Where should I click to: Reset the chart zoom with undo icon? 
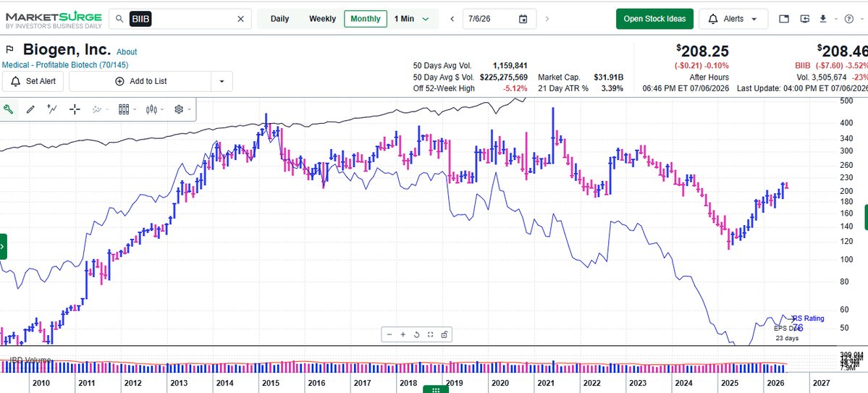point(416,334)
